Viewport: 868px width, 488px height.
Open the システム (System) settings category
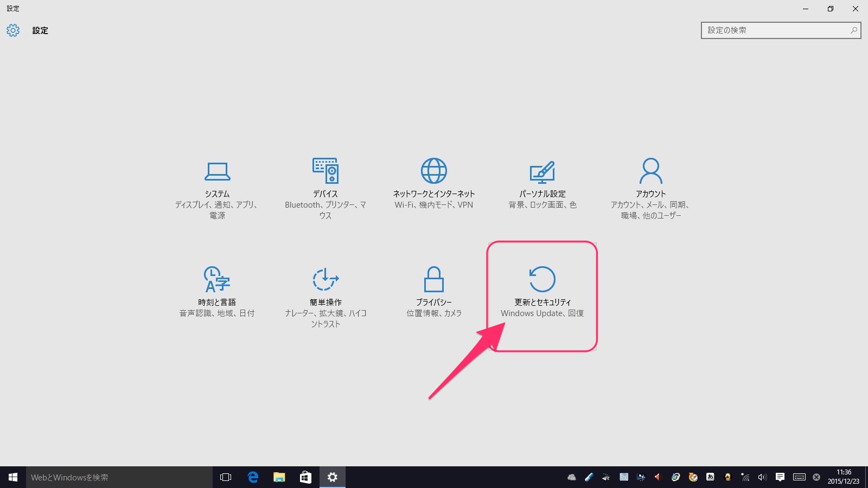[217, 188]
